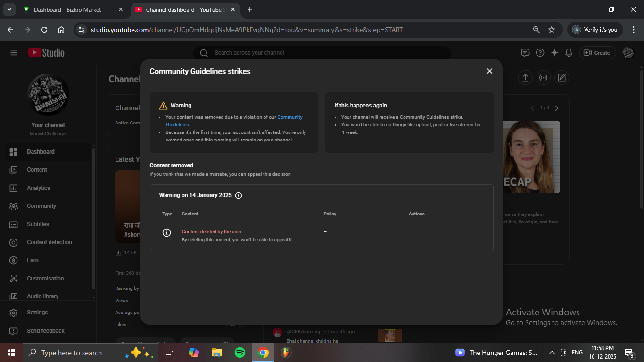Open Spotify from the taskbar
644x362 pixels.
tap(239, 353)
